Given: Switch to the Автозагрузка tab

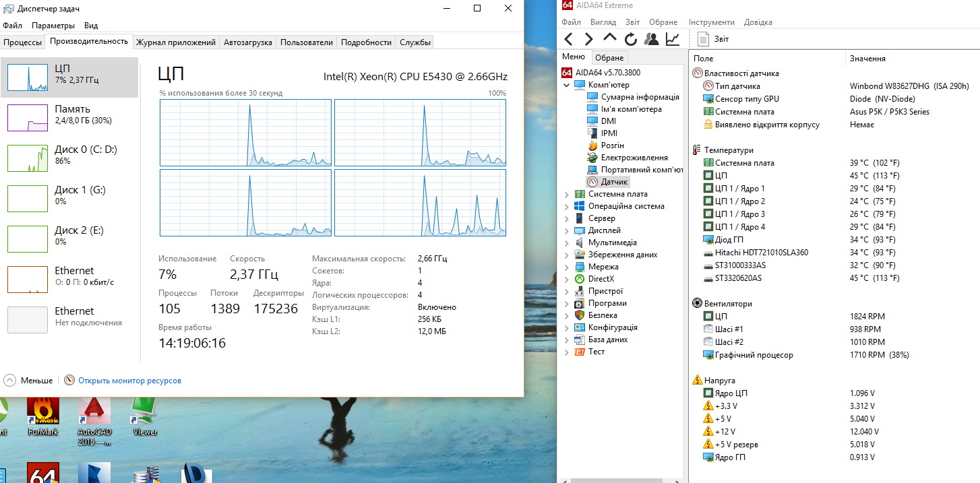Looking at the screenshot, I should click(x=247, y=42).
